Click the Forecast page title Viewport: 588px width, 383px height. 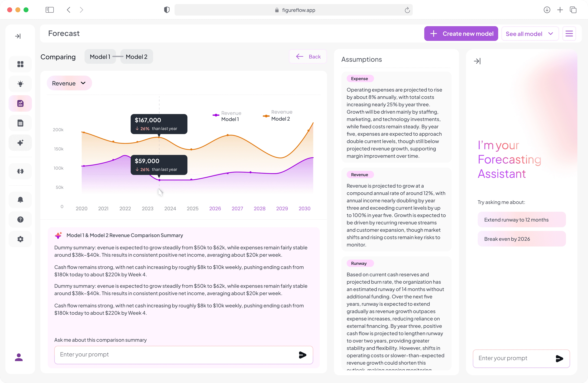click(x=64, y=33)
